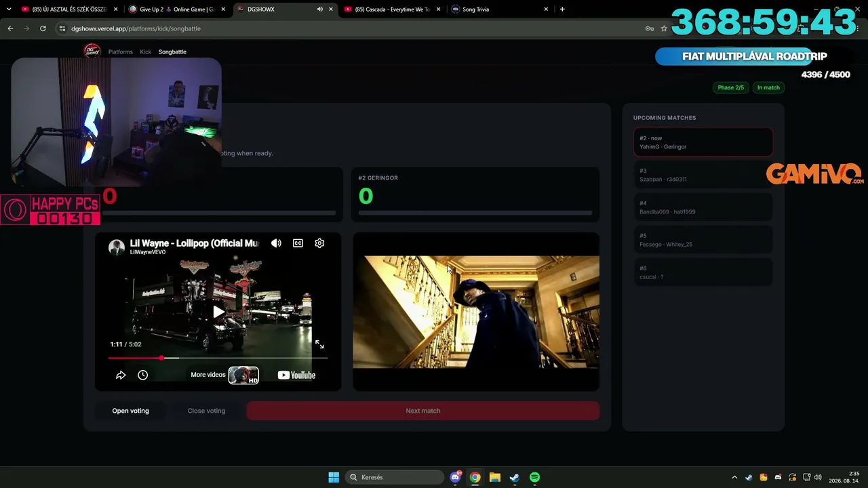Open a new browser tab
The width and height of the screenshot is (868, 488).
pos(562,9)
